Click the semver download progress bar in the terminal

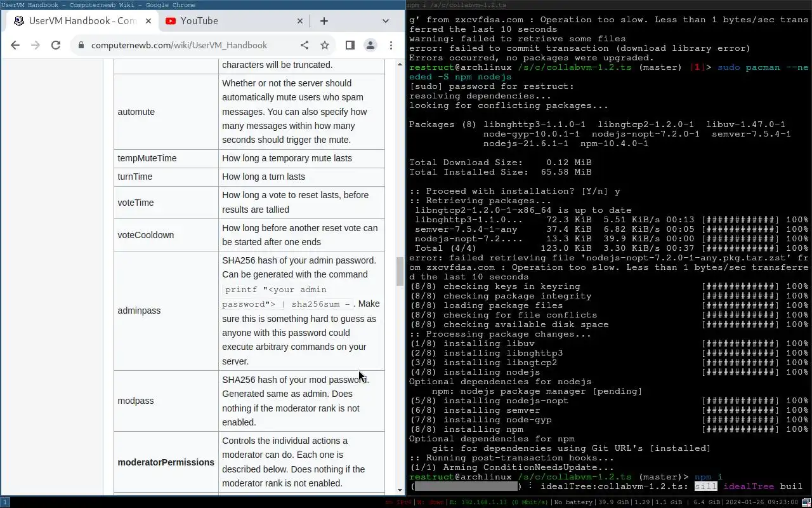pyautogui.click(x=740, y=229)
